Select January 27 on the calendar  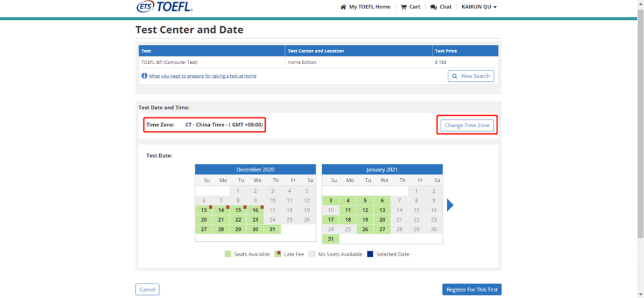(x=382, y=229)
